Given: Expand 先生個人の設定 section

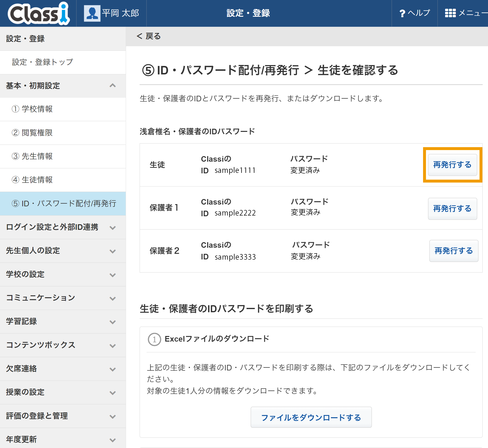Looking at the screenshot, I should 63,251.
